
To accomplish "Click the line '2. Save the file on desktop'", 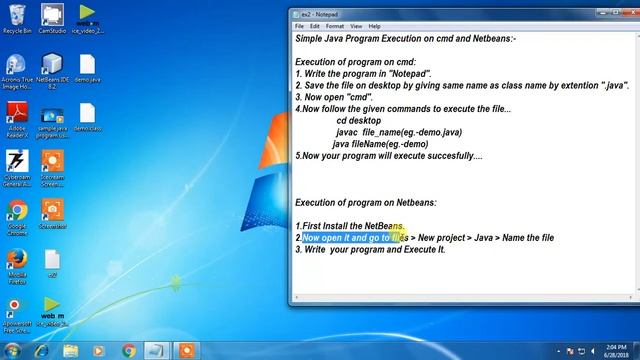I will (462, 86).
